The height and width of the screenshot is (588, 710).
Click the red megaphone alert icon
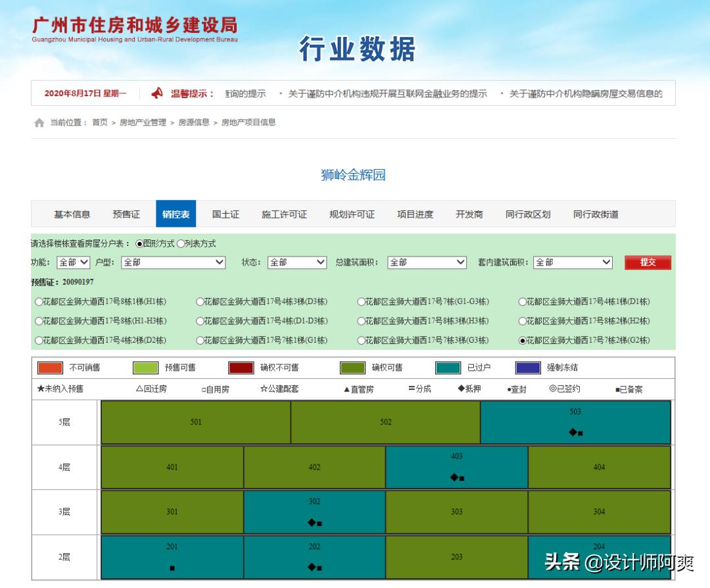(x=156, y=93)
